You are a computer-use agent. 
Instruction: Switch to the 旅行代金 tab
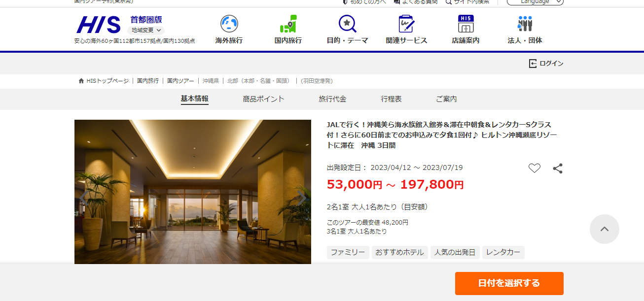(332, 99)
